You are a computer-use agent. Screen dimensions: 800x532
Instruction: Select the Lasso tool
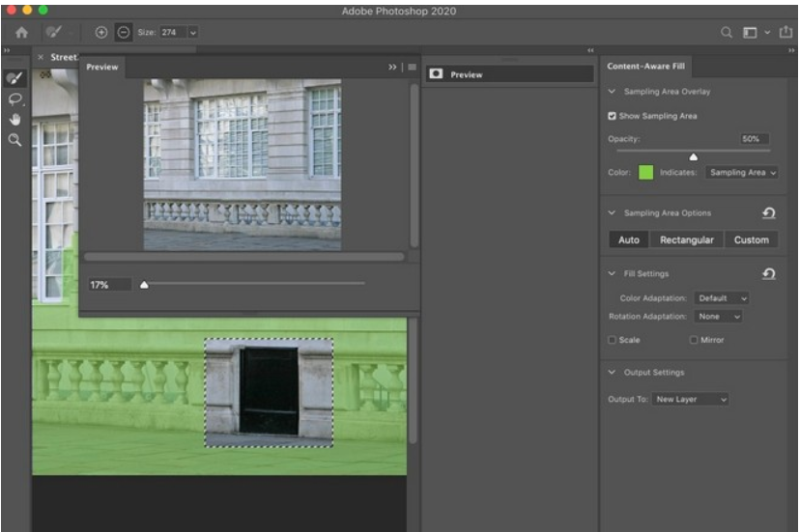(15, 98)
